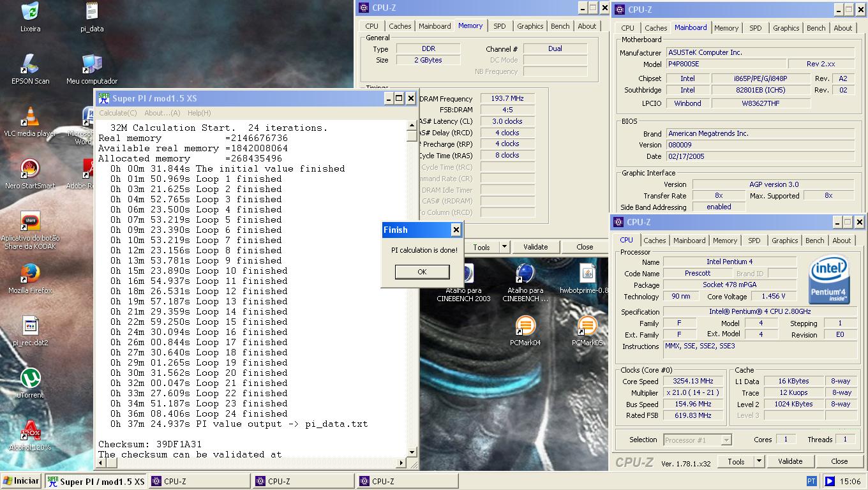Image resolution: width=868 pixels, height=490 pixels.
Task: Open the Meu computador desktop icon
Action: pos(92,64)
